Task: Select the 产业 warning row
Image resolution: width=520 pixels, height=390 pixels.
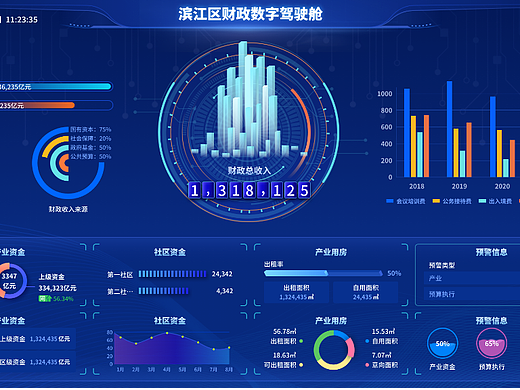Action: [x=472, y=278]
